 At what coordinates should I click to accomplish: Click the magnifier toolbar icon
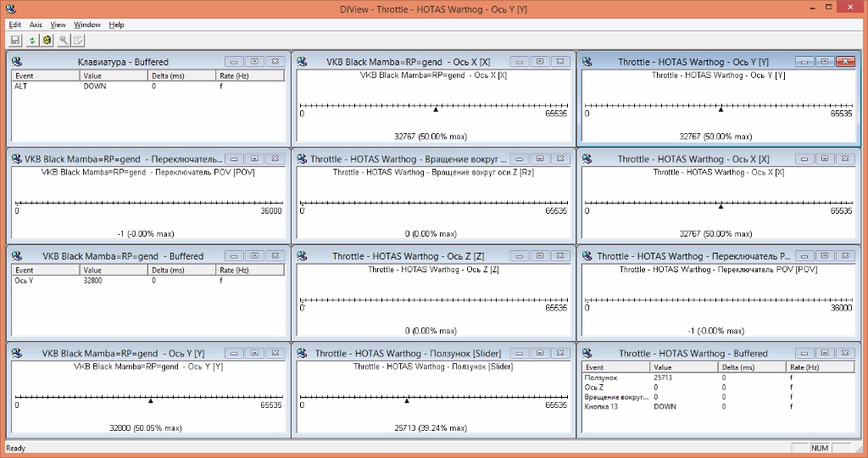point(64,40)
